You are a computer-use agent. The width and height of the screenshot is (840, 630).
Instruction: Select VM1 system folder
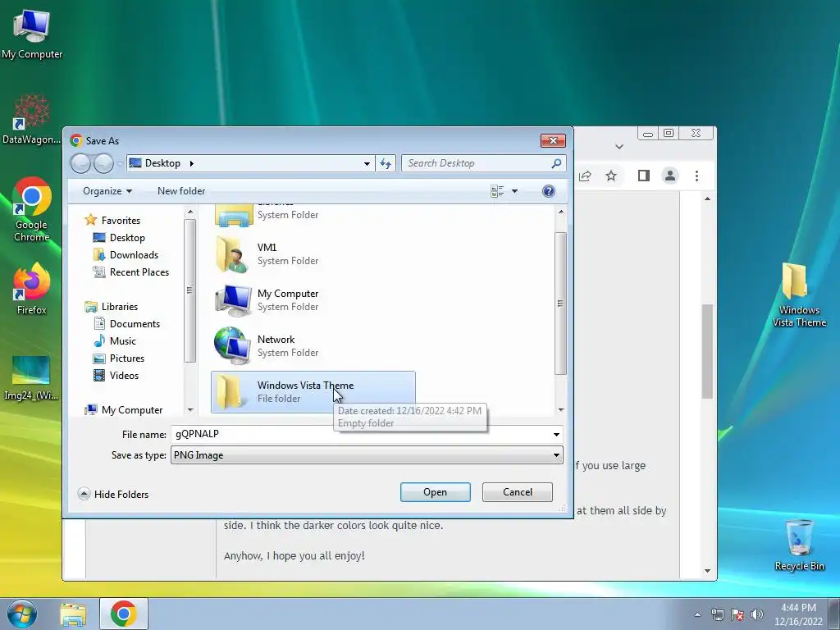(x=313, y=254)
